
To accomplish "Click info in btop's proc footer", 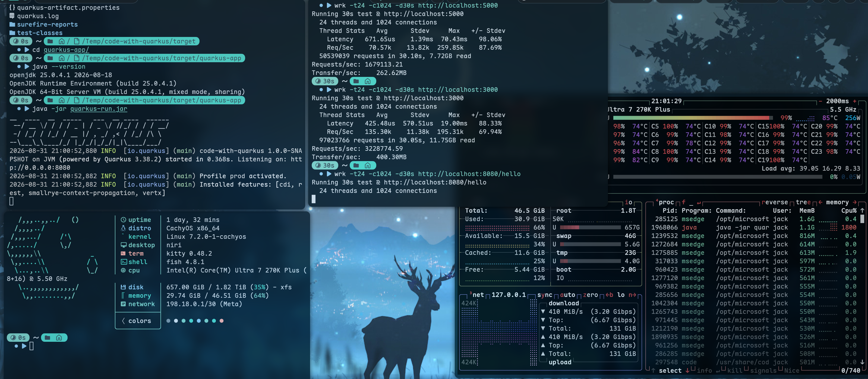I will click(704, 371).
